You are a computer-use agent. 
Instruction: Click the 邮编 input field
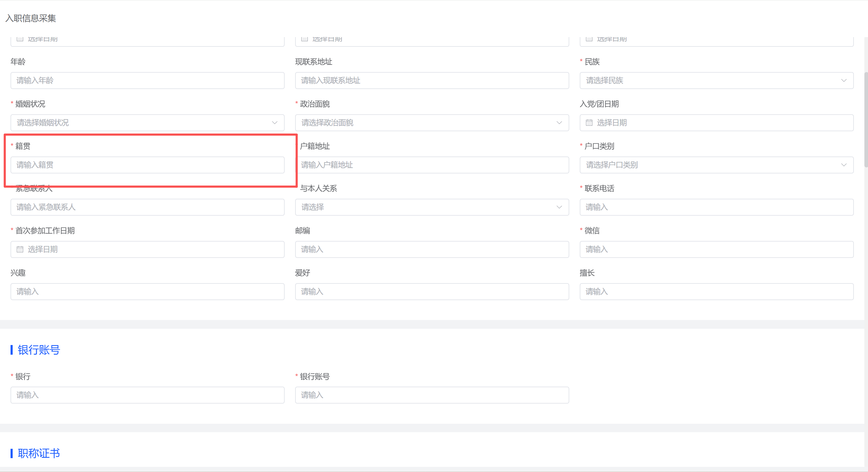(x=432, y=249)
